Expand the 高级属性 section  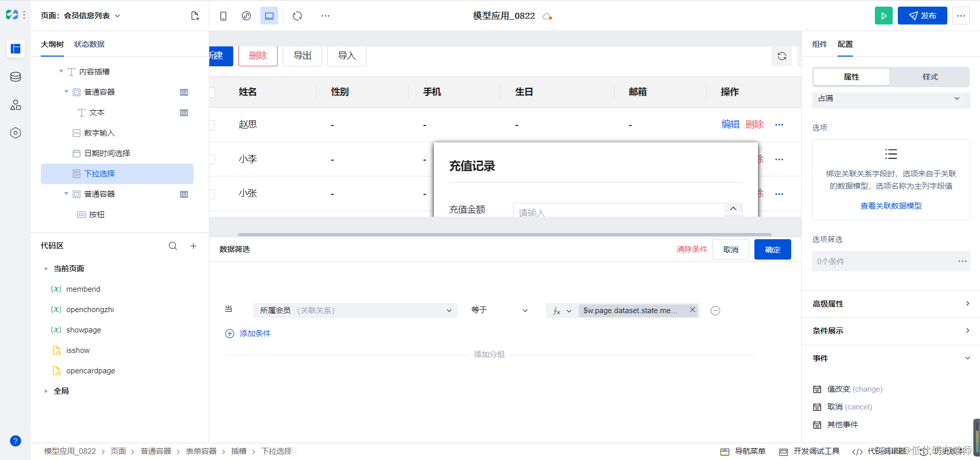tap(891, 304)
